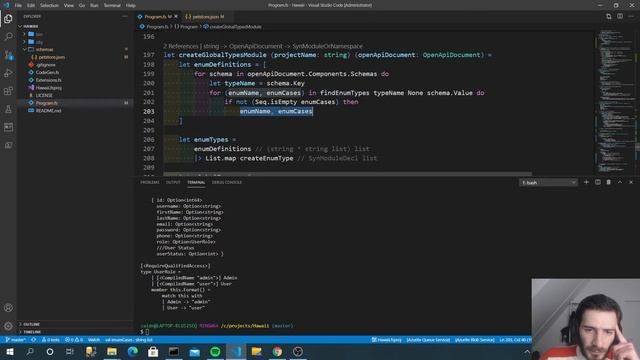Switch to the Problems panel tab
The height and width of the screenshot is (360, 640).
pos(150,182)
